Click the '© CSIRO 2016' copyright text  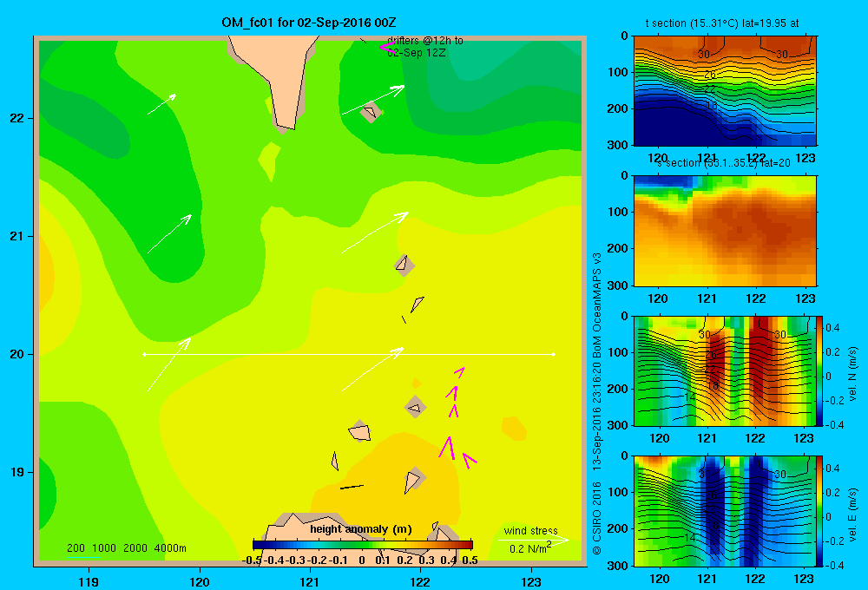pyautogui.click(x=597, y=519)
